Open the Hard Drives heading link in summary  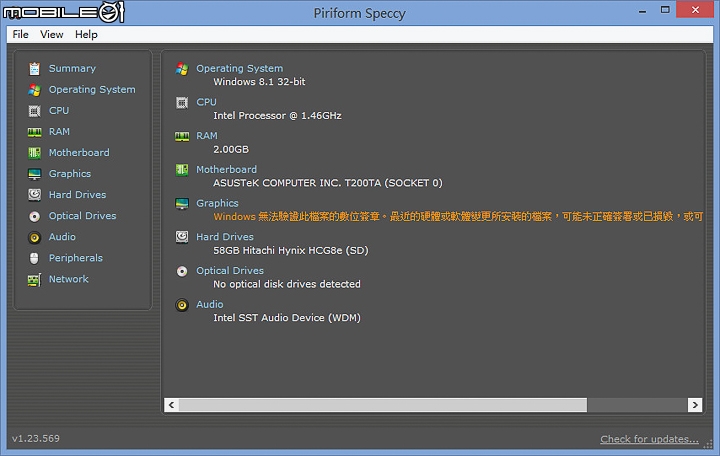click(x=225, y=237)
